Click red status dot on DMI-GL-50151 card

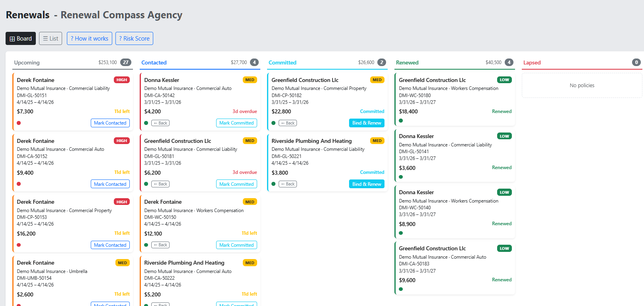(x=19, y=123)
